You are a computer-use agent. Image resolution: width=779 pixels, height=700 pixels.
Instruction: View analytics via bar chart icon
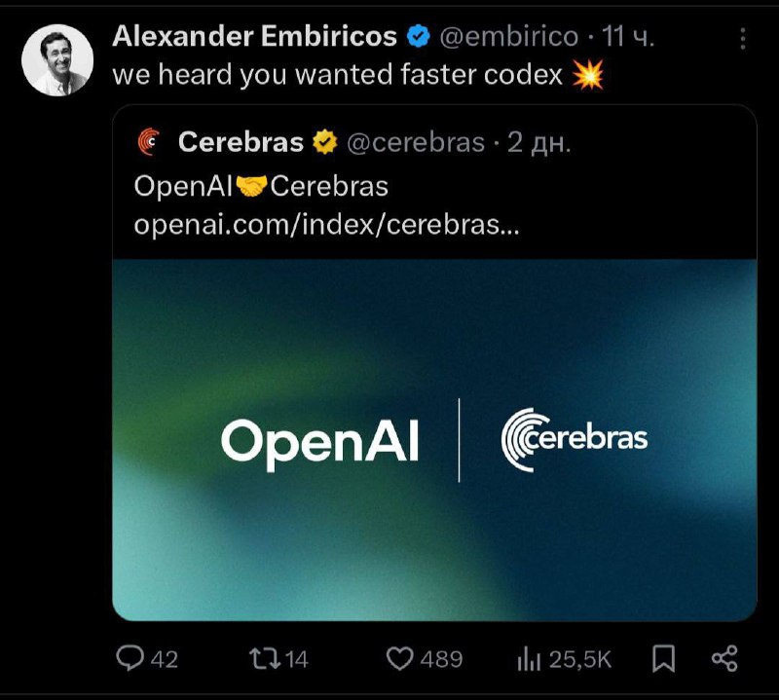(x=529, y=659)
